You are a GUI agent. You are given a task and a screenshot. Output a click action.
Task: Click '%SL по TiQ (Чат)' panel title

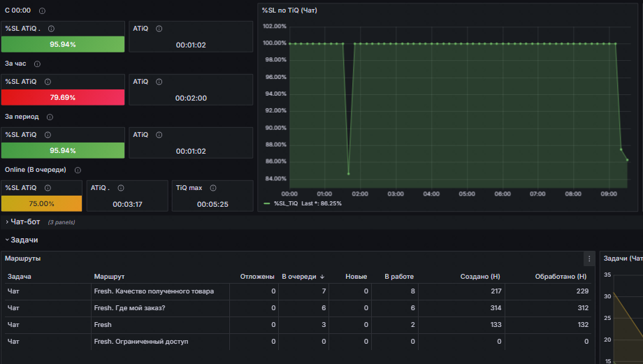(x=289, y=10)
